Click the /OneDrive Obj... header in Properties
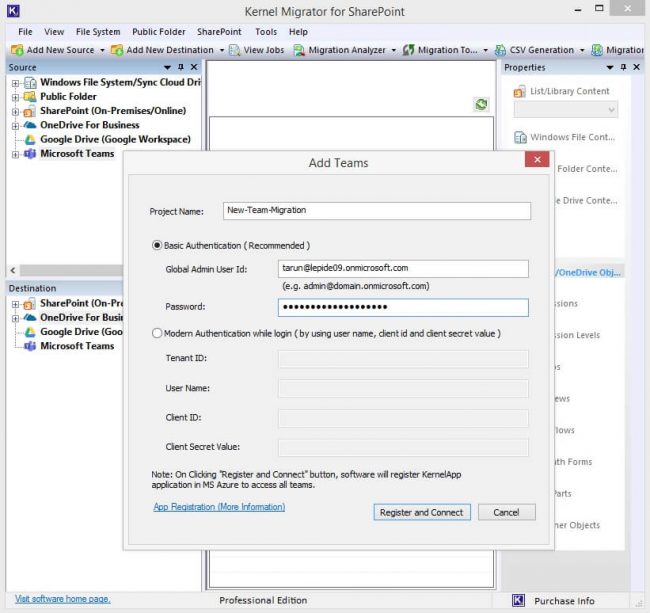This screenshot has height=613, width=650. pos(588,272)
